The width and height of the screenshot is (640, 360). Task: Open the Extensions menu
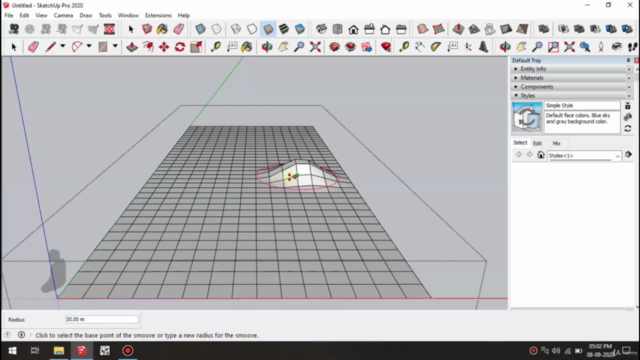(x=158, y=16)
